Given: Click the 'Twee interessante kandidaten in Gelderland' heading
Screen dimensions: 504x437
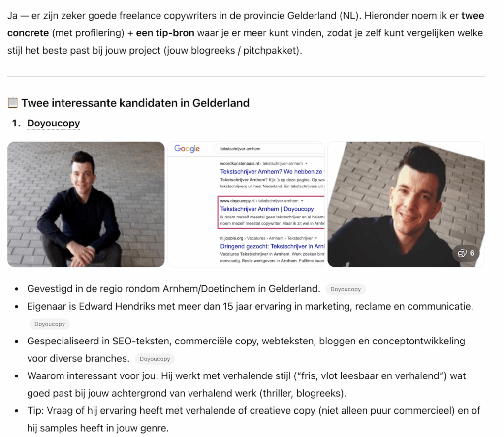Looking at the screenshot, I should point(135,103).
